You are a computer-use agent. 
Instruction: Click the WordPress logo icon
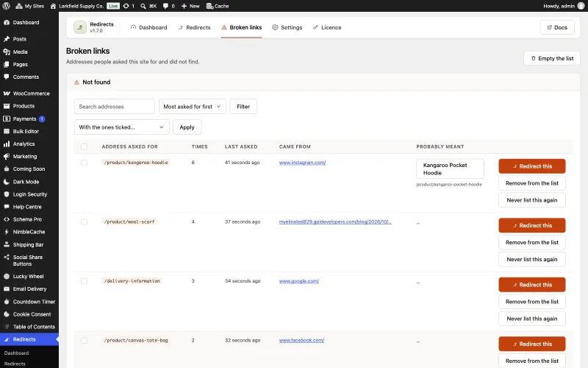pyautogui.click(x=6, y=6)
